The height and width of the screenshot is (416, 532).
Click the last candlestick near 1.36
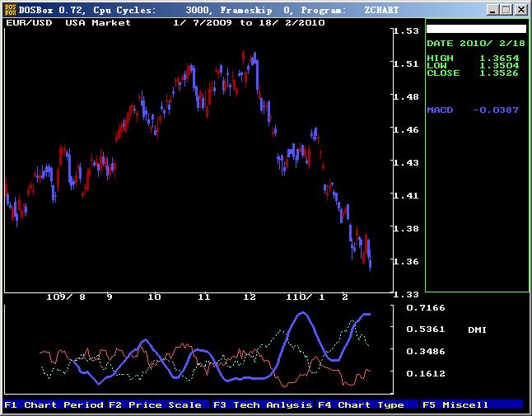coord(370,264)
